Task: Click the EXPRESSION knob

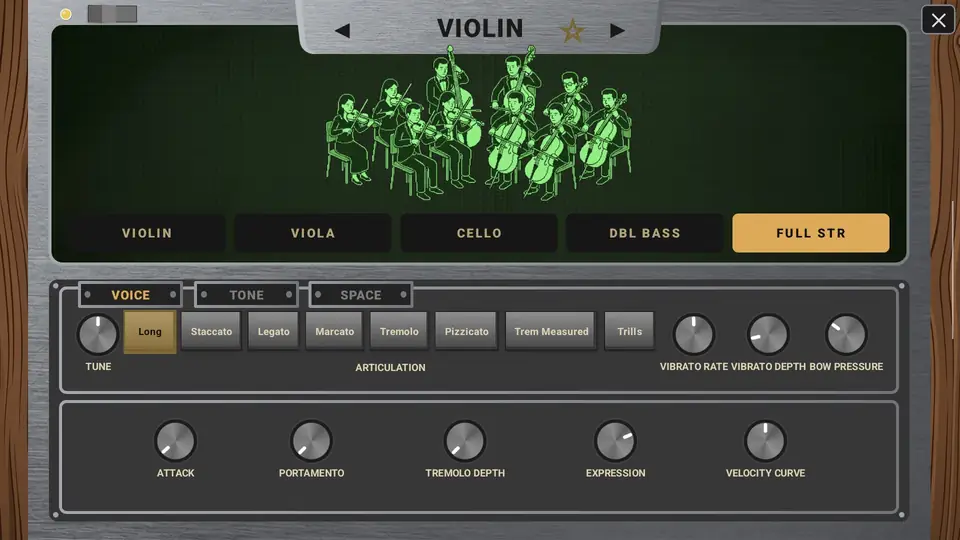Action: click(615, 441)
